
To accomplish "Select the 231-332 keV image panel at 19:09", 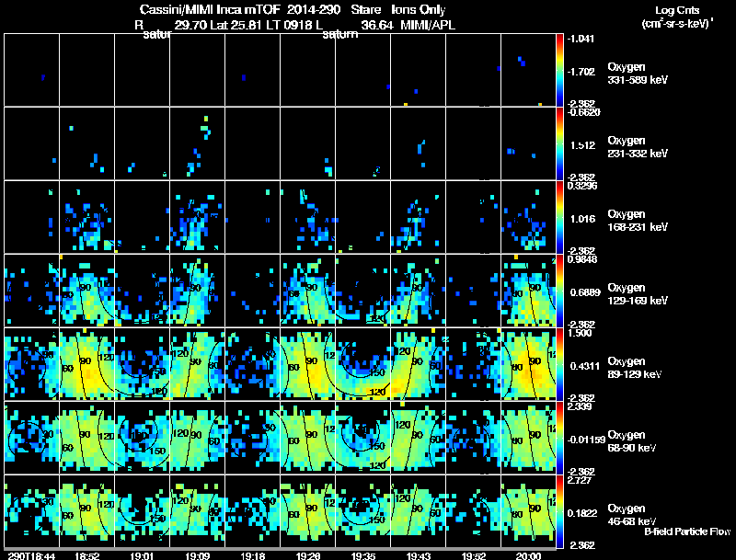I will tap(197, 143).
